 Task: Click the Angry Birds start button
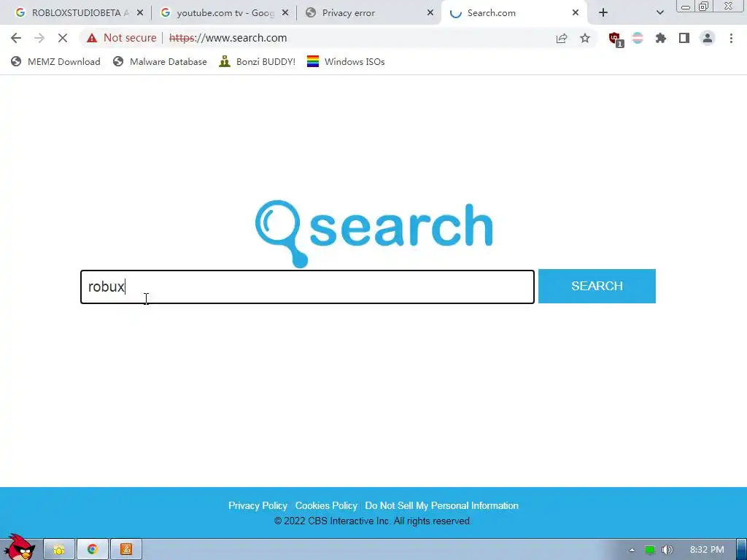19,548
